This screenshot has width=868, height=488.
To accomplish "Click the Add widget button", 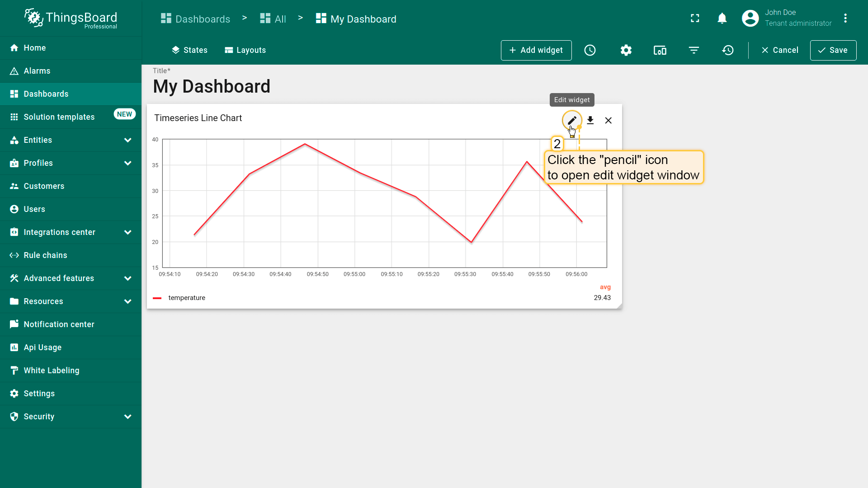I will (536, 50).
